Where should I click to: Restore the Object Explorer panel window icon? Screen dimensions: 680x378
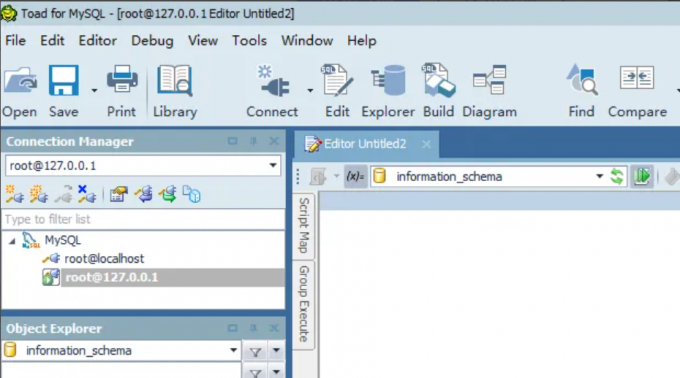click(x=232, y=329)
